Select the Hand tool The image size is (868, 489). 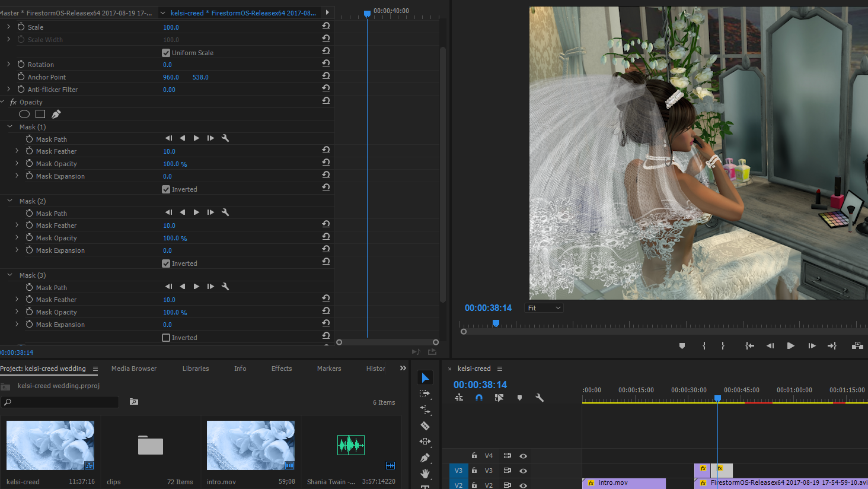click(425, 473)
